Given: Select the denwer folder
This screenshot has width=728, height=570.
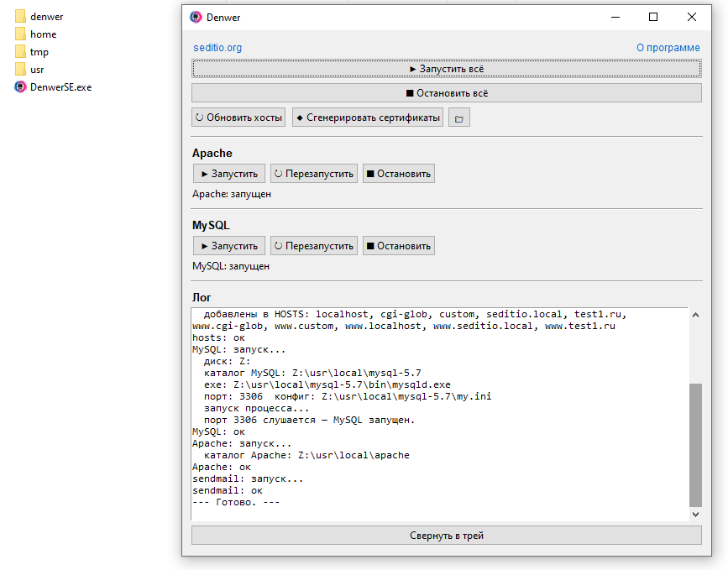Looking at the screenshot, I should click(46, 17).
